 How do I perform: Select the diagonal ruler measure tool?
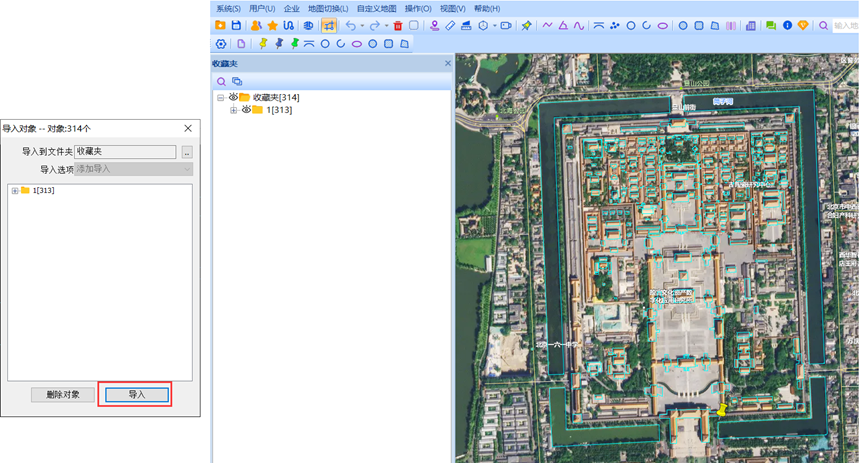450,25
